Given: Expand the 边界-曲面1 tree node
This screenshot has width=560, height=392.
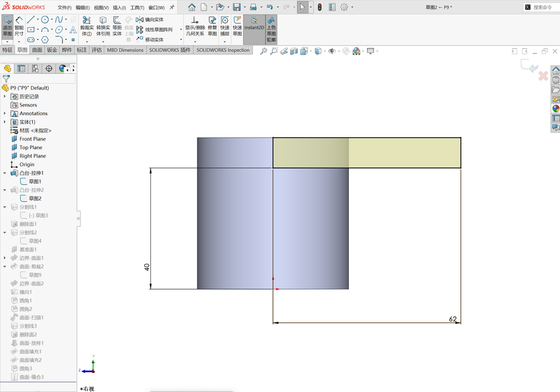Looking at the screenshot, I should pyautogui.click(x=4, y=258).
